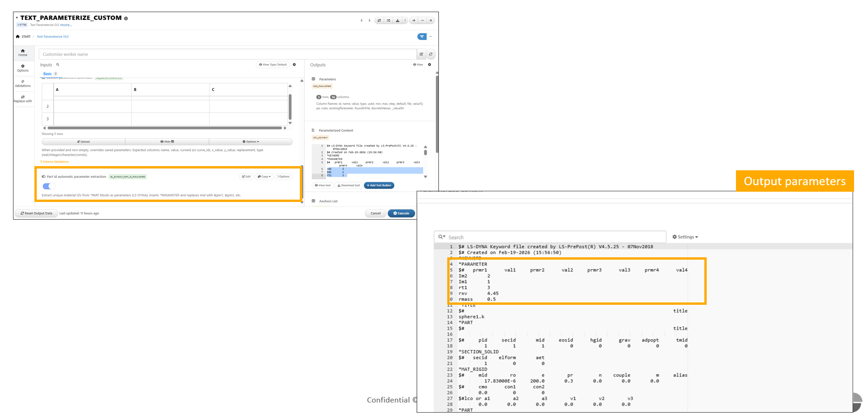Open the Copy dropdown for part id extraction
Image resolution: width=868 pixels, height=416 pixels.
[264, 177]
